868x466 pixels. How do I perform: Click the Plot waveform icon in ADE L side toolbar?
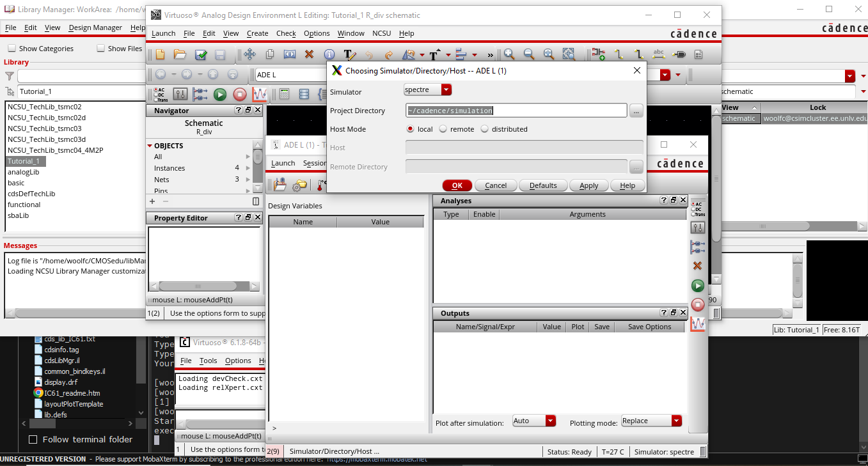coord(698,324)
